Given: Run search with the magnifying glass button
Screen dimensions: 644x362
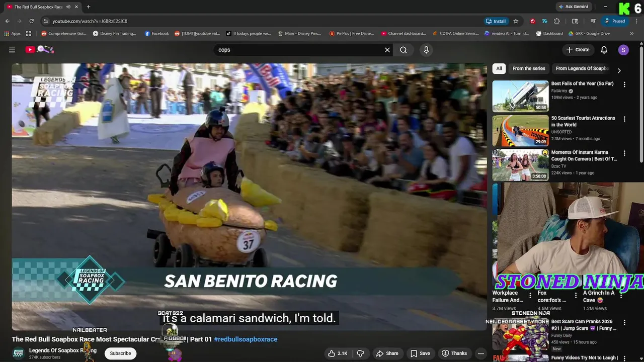Looking at the screenshot, I should pyautogui.click(x=404, y=50).
